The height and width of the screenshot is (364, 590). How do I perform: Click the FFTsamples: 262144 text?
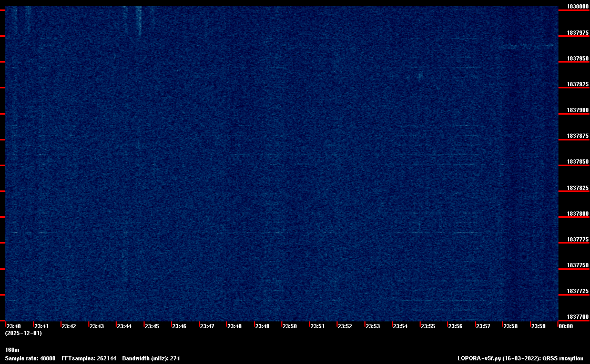coord(89,358)
